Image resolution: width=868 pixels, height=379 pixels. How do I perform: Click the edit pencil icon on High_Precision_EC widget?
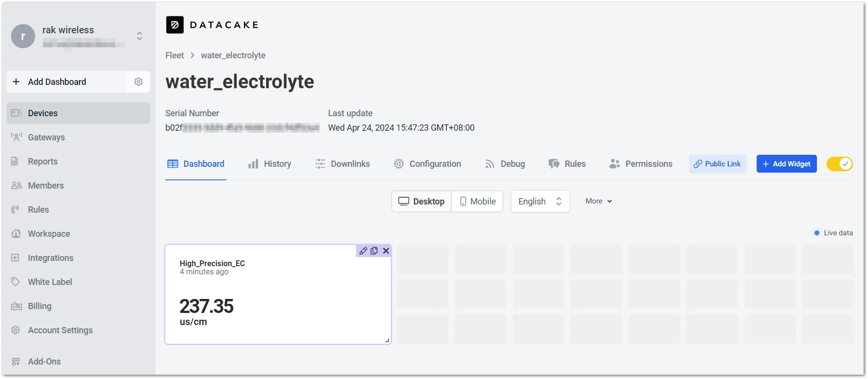tap(363, 251)
